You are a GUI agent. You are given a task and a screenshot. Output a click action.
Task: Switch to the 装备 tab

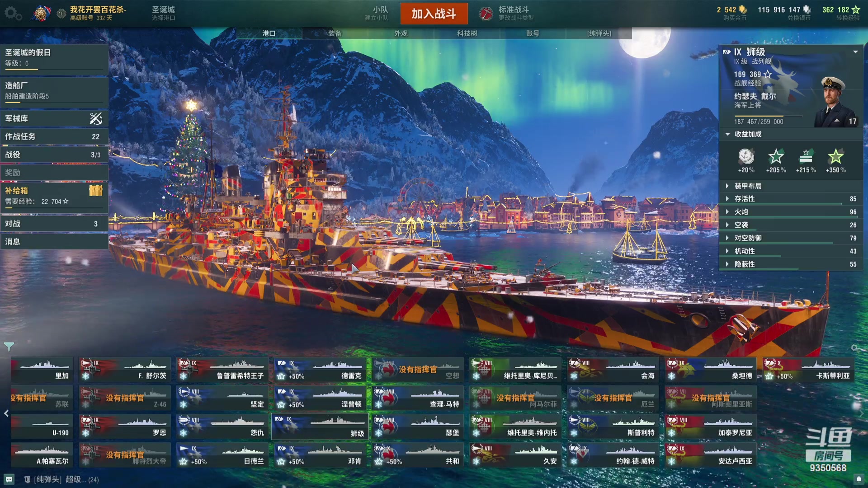335,33
